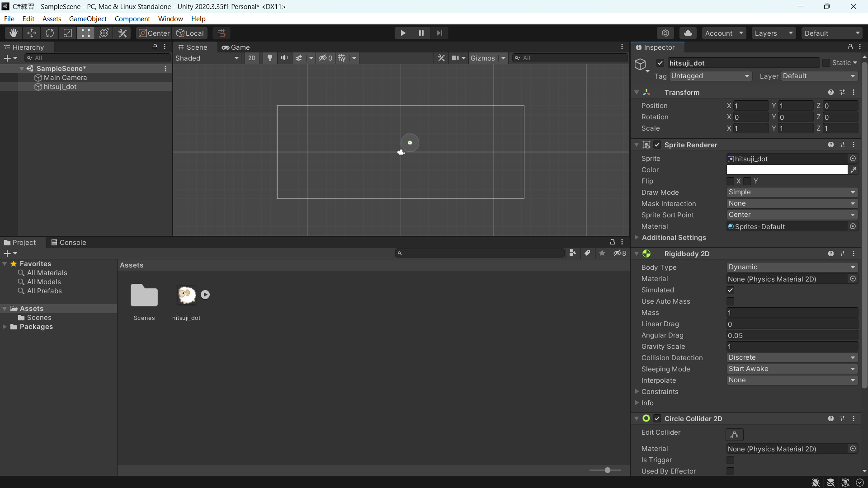The height and width of the screenshot is (488, 868).
Task: Open the Layers dropdown
Action: [773, 33]
